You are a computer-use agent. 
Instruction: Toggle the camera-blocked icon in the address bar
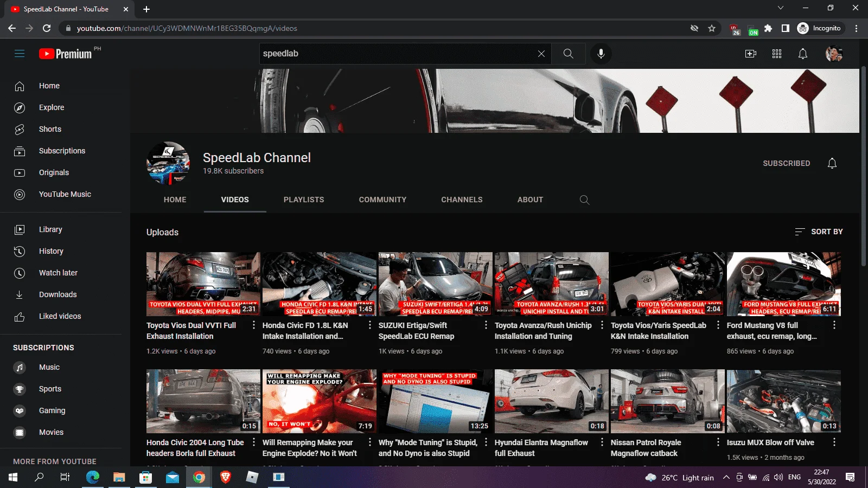pyautogui.click(x=694, y=28)
